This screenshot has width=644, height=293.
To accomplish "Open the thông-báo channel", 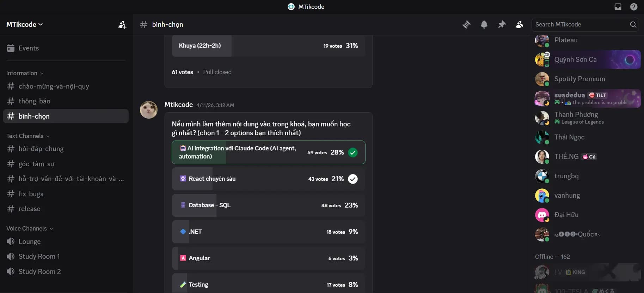I will (x=66, y=101).
